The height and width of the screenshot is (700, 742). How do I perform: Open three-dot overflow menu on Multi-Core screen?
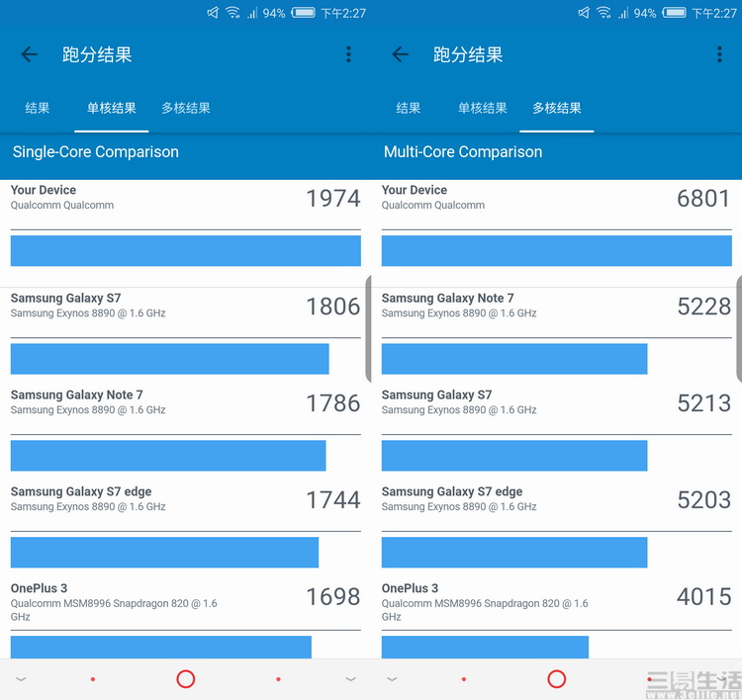(x=719, y=55)
